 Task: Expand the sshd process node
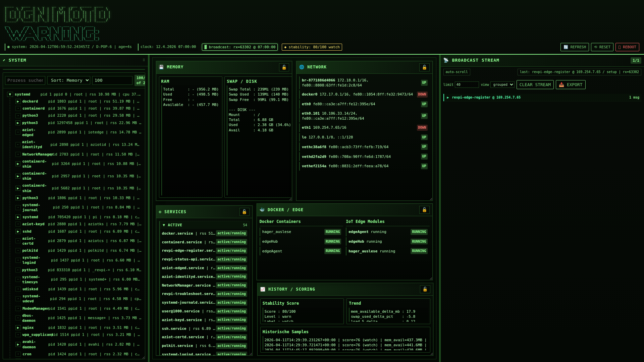[18, 232]
